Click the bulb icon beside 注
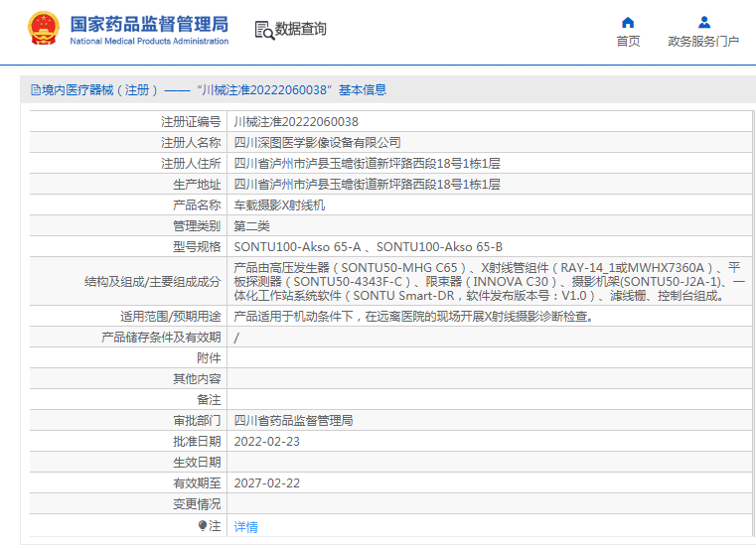 point(203,526)
